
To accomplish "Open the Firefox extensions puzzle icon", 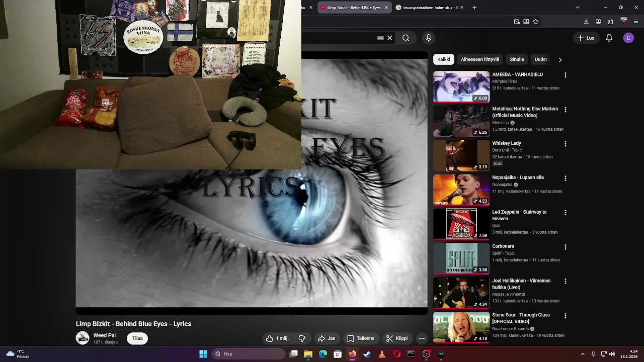I will pos(610,22).
